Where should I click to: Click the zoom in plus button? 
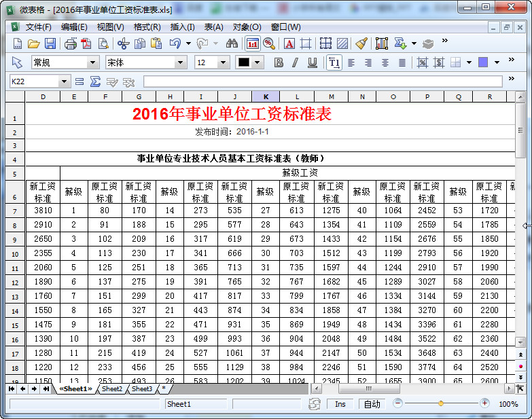484,403
